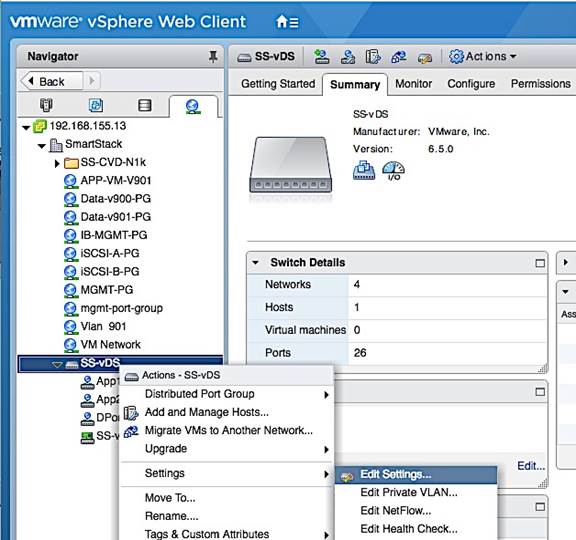Click the Network I/O Control feature icon
The height and width of the screenshot is (540, 576).
[393, 171]
